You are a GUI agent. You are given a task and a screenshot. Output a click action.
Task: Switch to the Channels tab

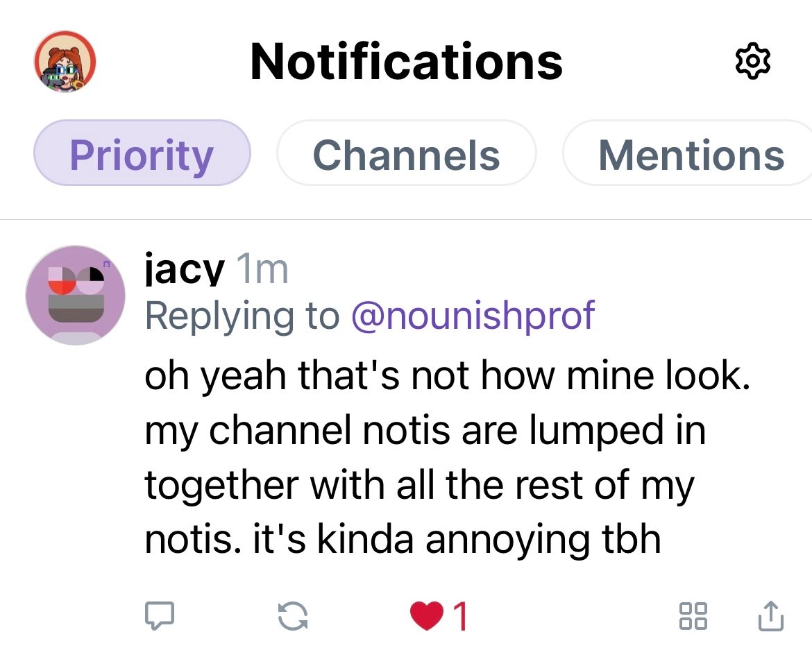[406, 154]
